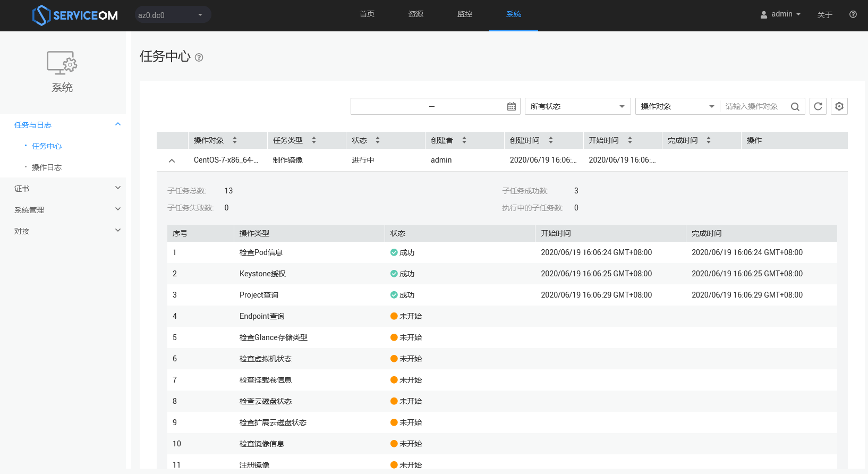Click the search magnifier icon
868x474 pixels.
pyautogui.click(x=795, y=106)
